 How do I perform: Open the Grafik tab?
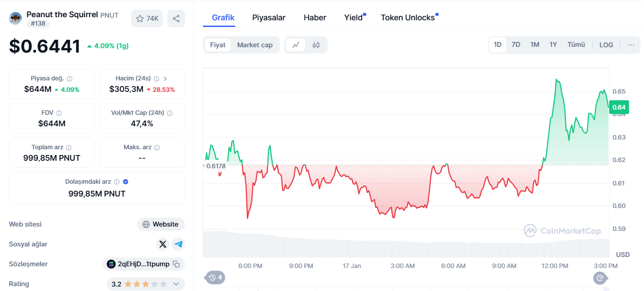pyautogui.click(x=223, y=18)
